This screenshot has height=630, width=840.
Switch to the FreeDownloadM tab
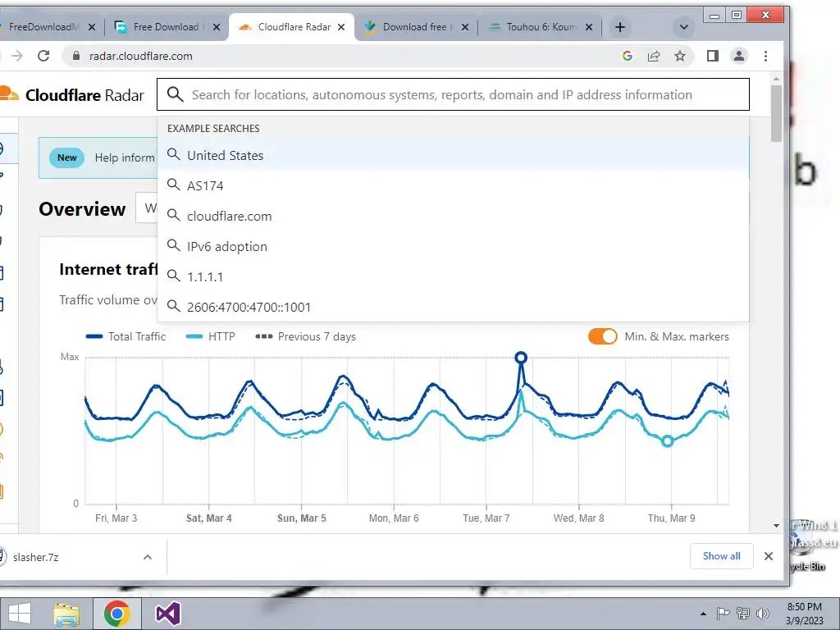click(43, 27)
